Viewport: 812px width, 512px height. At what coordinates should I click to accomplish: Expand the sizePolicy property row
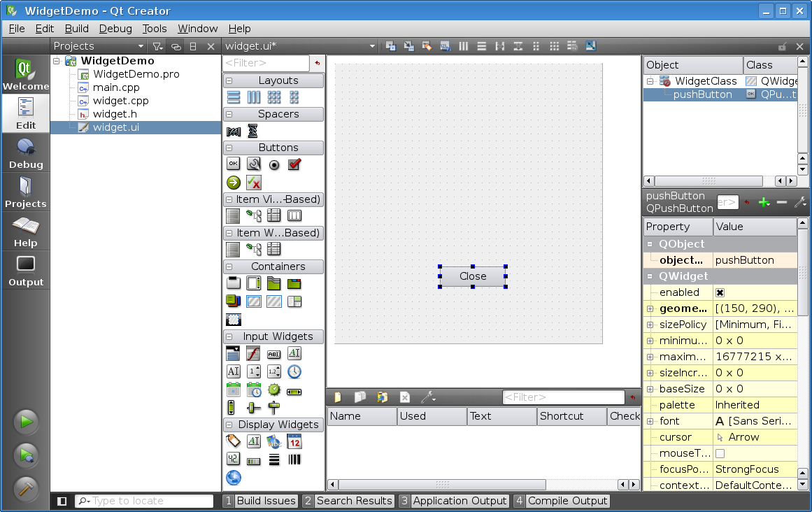coord(650,325)
